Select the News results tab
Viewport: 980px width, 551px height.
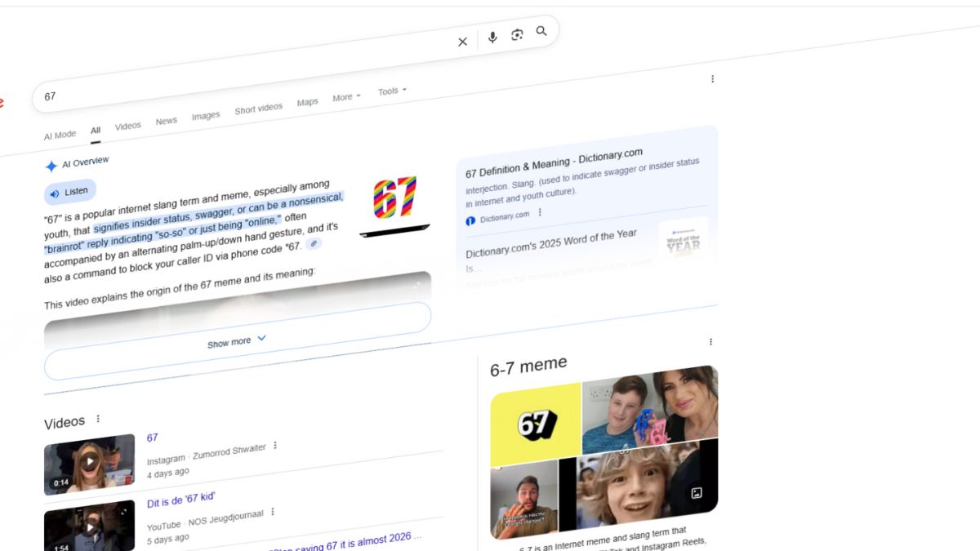pyautogui.click(x=167, y=121)
